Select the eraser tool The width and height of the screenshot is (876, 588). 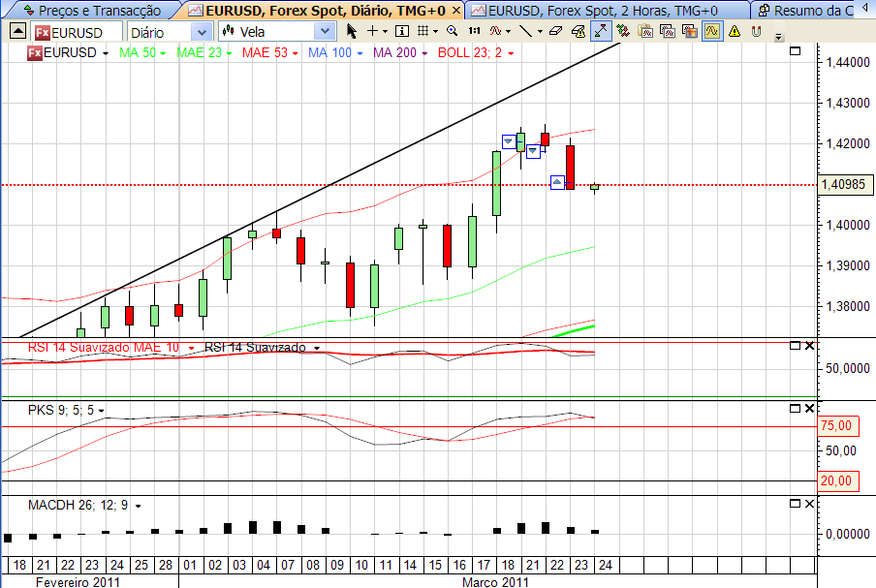tap(556, 31)
